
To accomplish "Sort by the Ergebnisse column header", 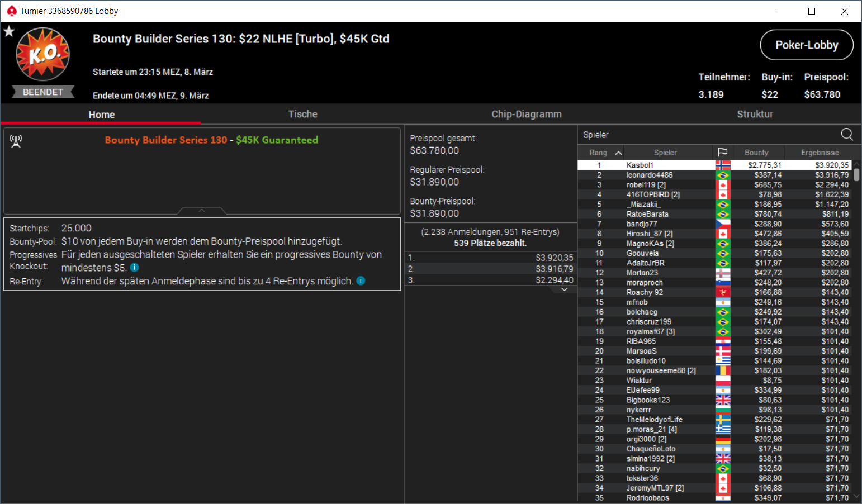I will (x=820, y=153).
